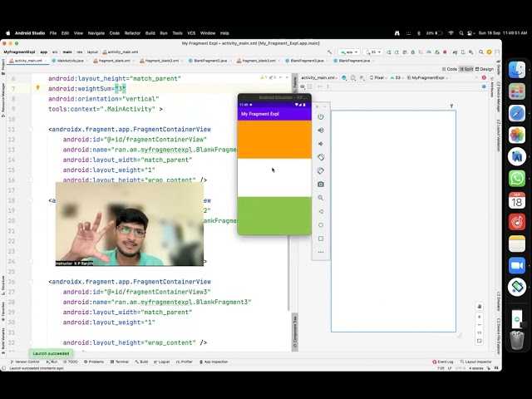This screenshot has height=399, width=532.
Task: Click the white fragment in the emulator
Action: 274,177
